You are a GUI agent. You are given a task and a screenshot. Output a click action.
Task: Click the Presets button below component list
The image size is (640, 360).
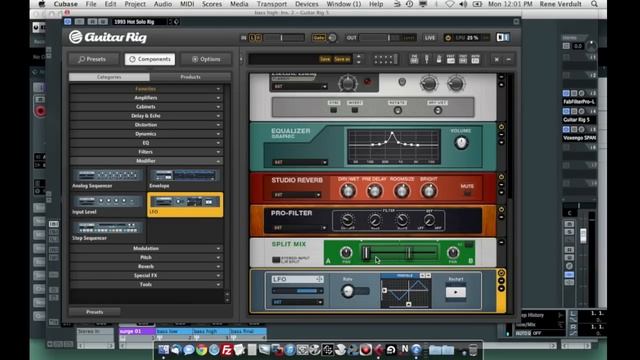tap(95, 312)
